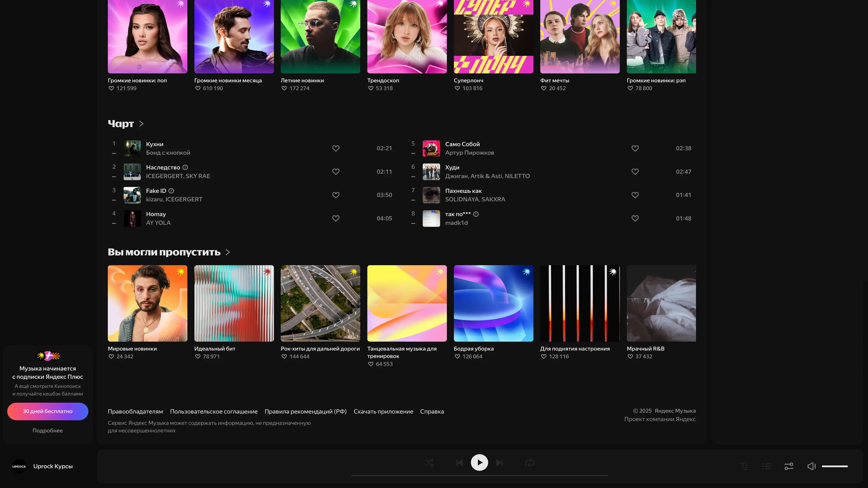Adjust the volume slider
The image size is (868, 488).
click(835, 467)
